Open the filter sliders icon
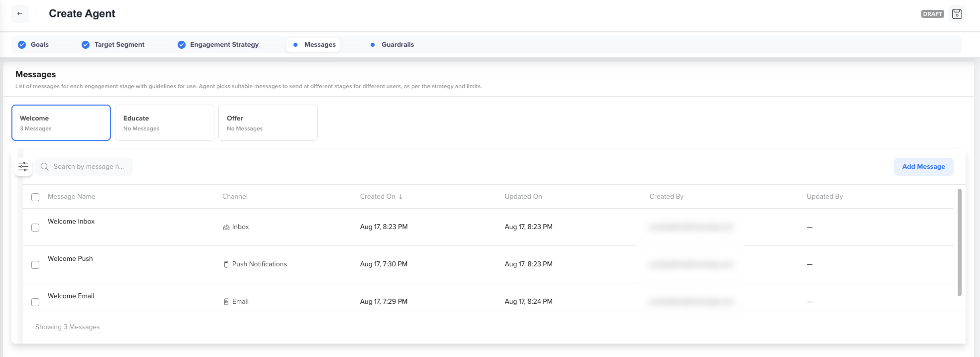This screenshot has width=980, height=357. 23,167
